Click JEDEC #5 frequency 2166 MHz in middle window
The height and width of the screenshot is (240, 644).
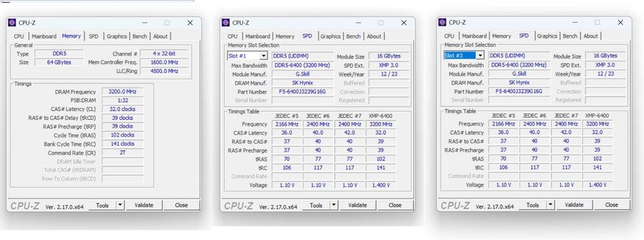tap(287, 124)
